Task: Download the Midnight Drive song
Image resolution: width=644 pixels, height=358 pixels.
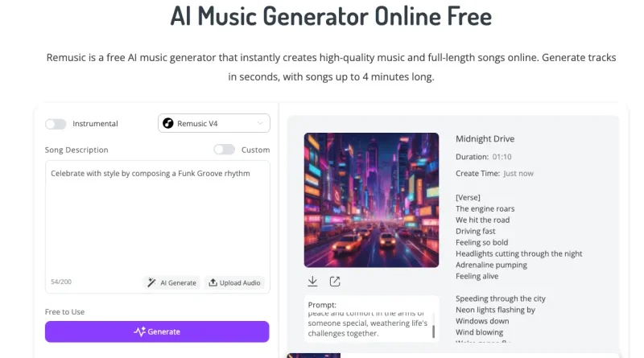Action: (x=312, y=282)
